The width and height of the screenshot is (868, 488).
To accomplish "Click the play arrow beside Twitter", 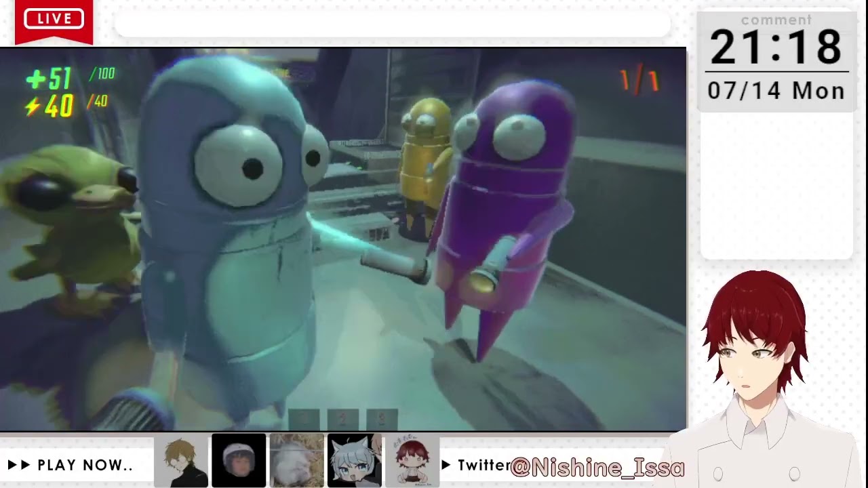I will coord(446,465).
